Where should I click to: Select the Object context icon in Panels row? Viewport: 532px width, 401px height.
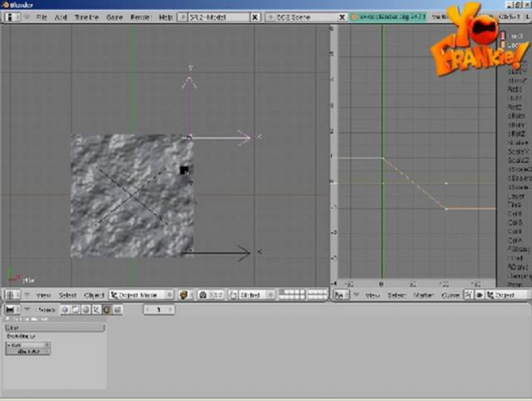tap(96, 310)
